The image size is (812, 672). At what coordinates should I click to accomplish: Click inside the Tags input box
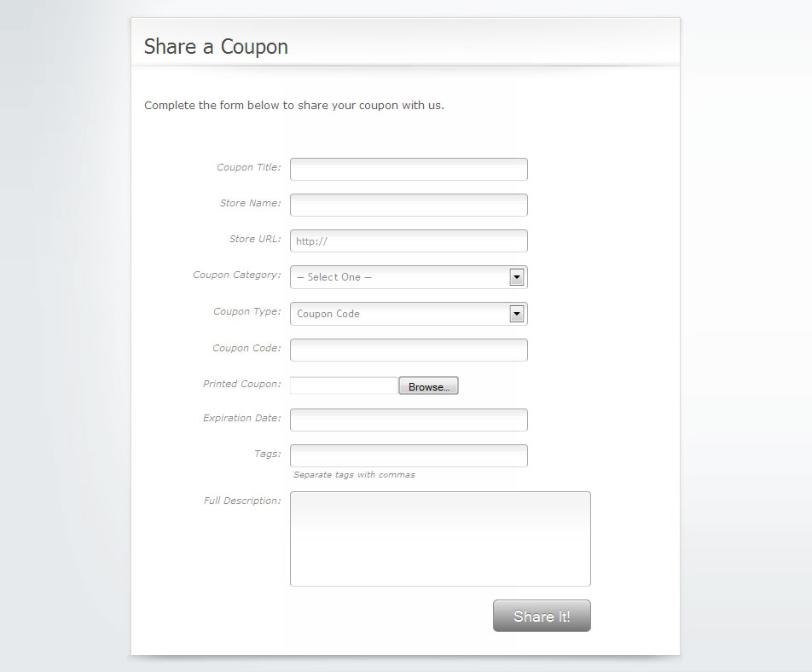click(x=408, y=455)
